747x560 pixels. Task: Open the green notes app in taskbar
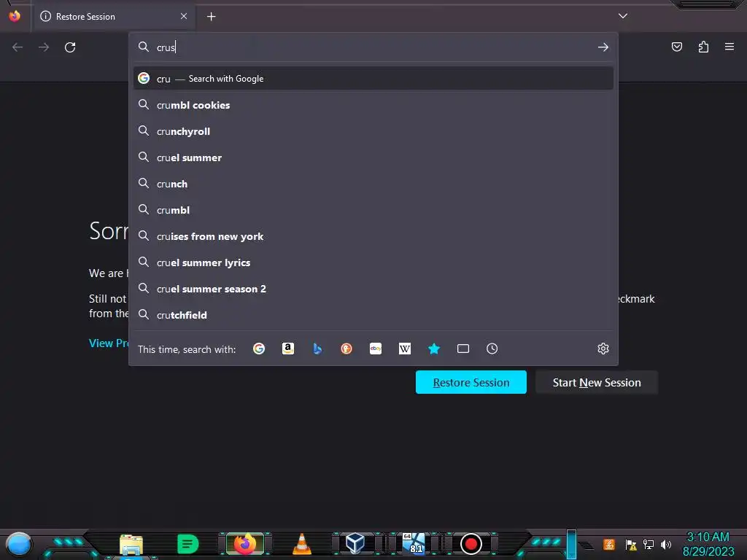(187, 544)
